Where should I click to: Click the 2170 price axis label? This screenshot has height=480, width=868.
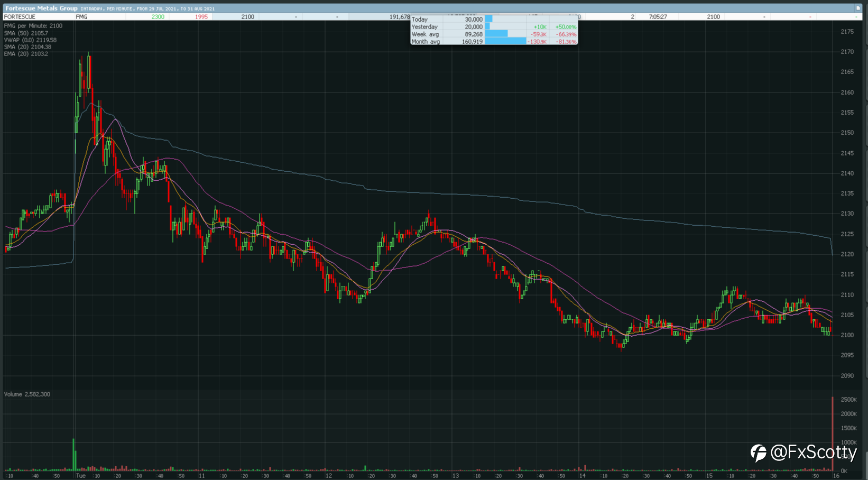[x=847, y=52]
